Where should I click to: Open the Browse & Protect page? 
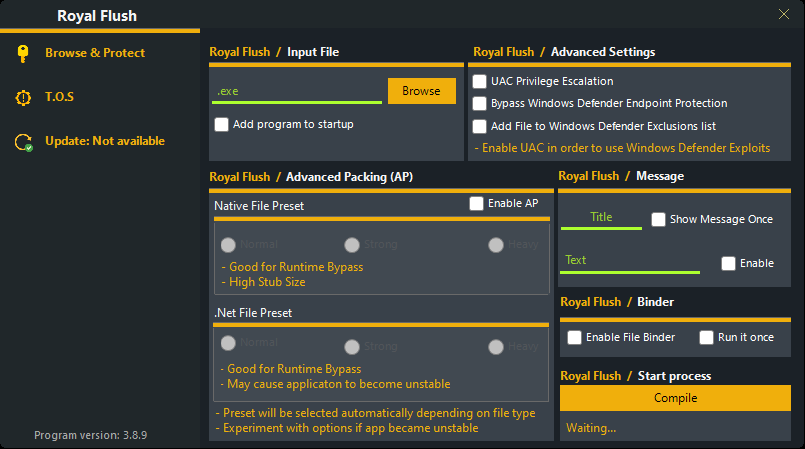95,53
